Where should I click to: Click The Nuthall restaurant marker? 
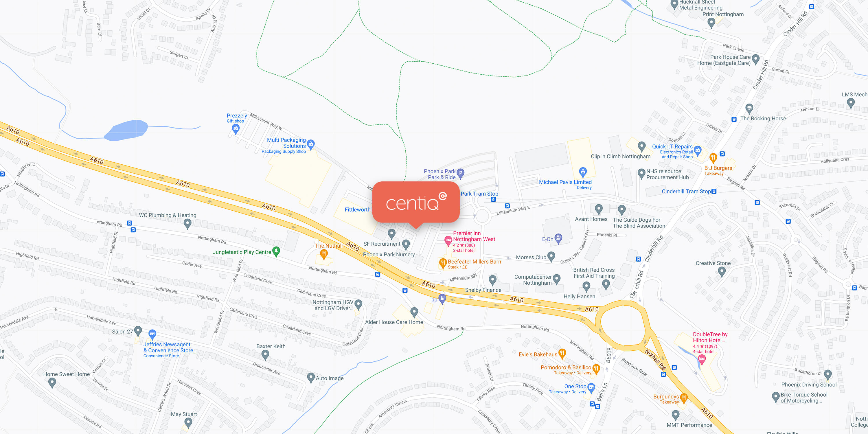pos(324,254)
